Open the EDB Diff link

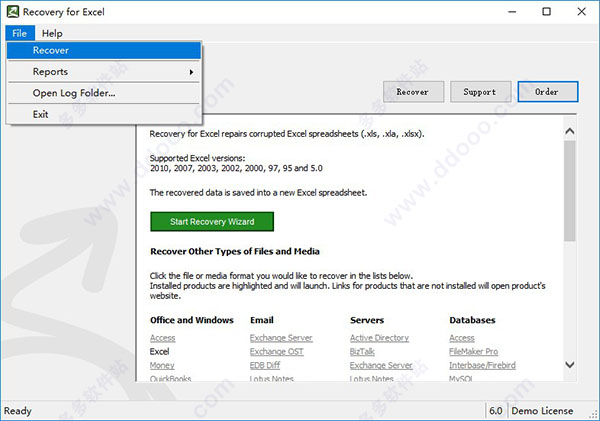[265, 365]
